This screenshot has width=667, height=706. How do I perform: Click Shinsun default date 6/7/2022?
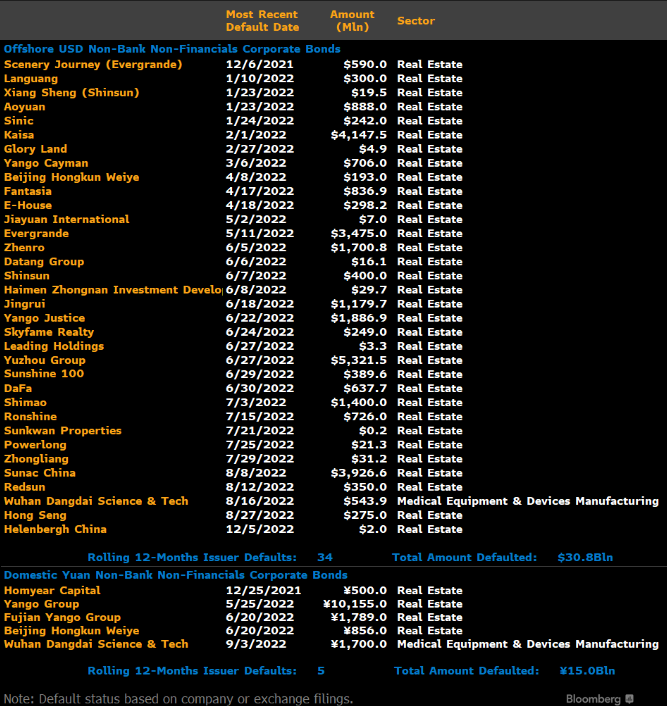pos(256,276)
